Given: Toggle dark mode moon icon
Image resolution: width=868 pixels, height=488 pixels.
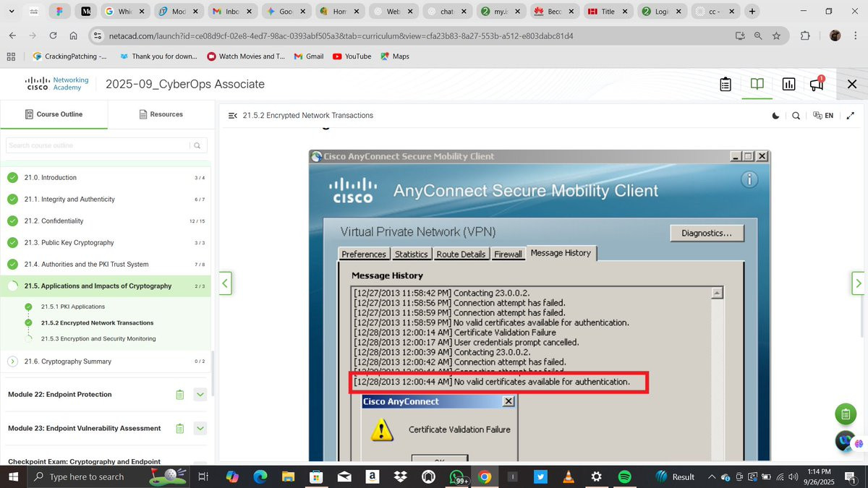Looking at the screenshot, I should (x=776, y=116).
